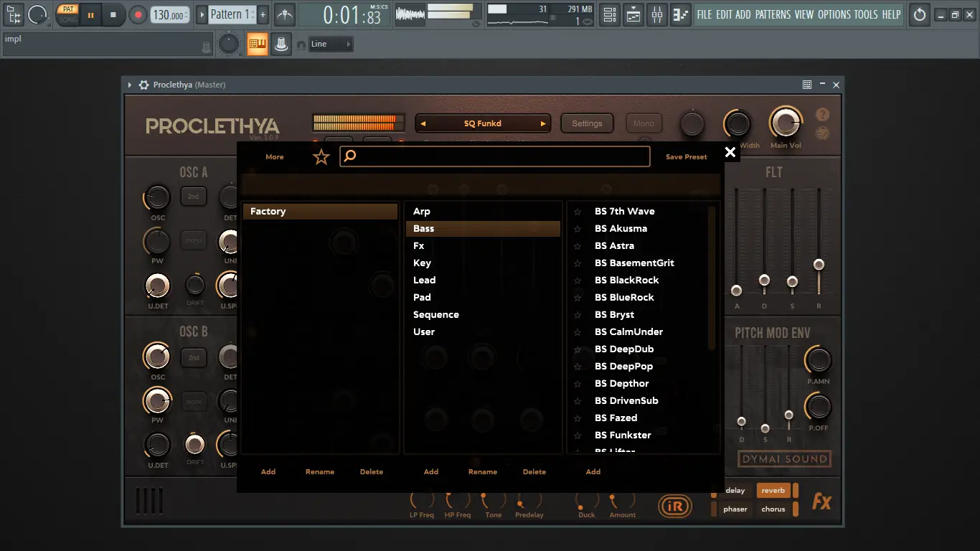
Task: Click the iR impulse response icon
Action: tap(675, 507)
